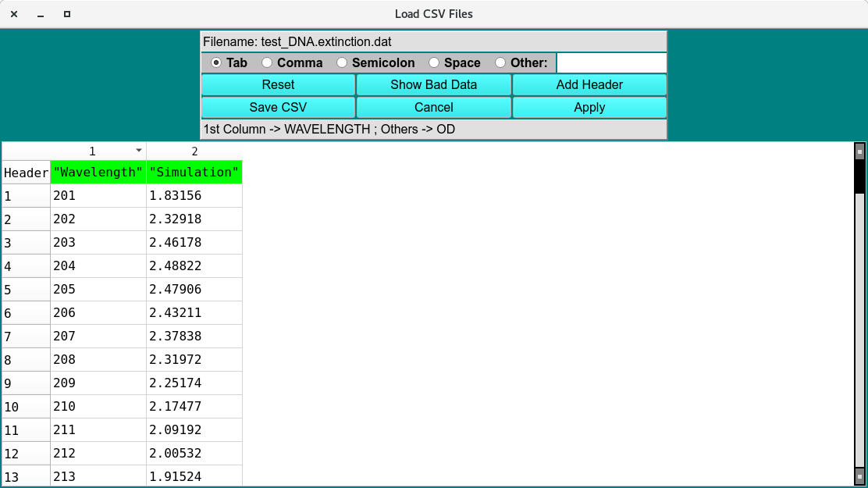
Task: Open column 1 header dropdown arrow
Action: [x=139, y=151]
